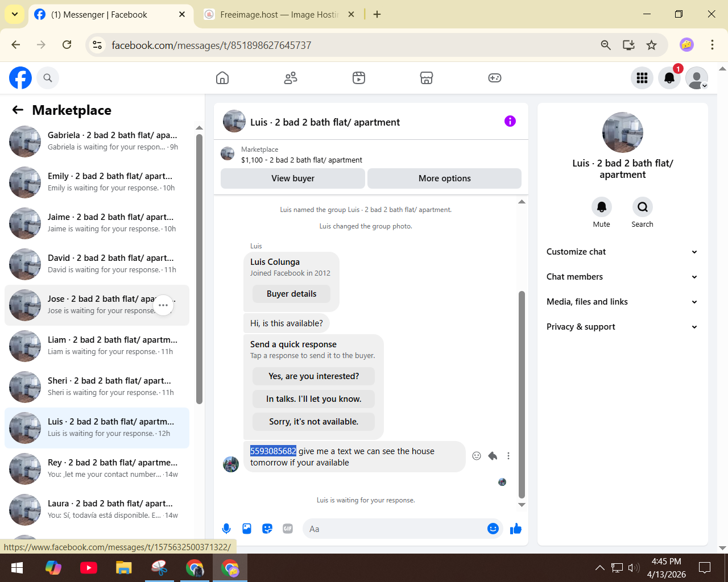Open the Friends icon in top nav
728x582 pixels.
click(x=291, y=78)
